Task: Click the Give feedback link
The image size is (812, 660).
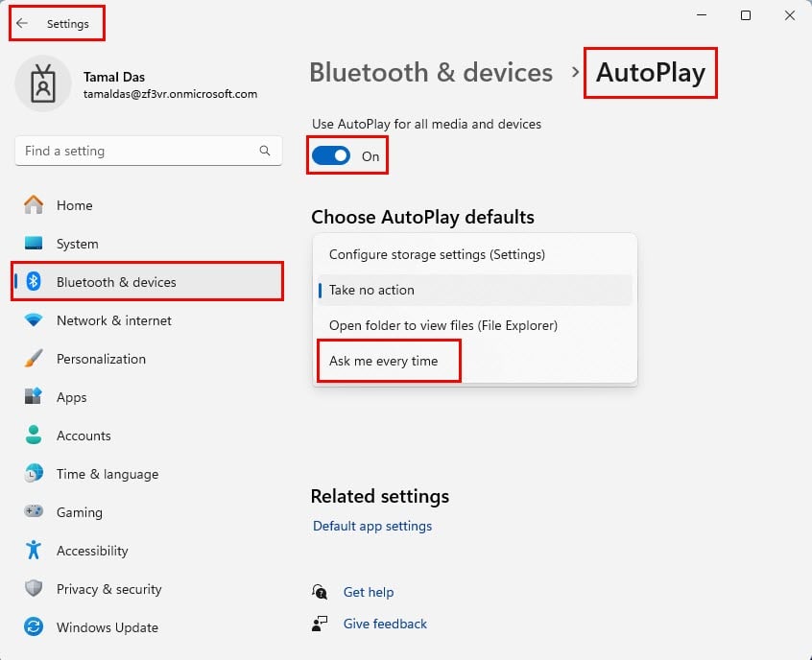Action: click(x=385, y=624)
